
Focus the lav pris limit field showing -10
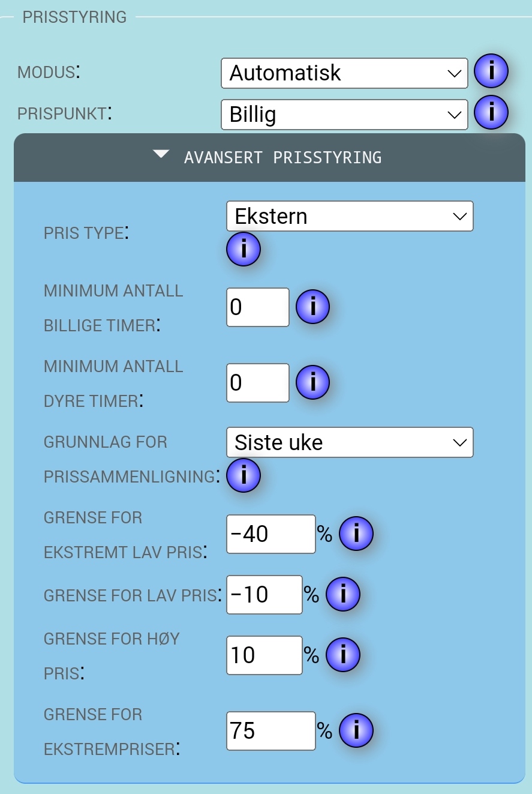pyautogui.click(x=264, y=595)
